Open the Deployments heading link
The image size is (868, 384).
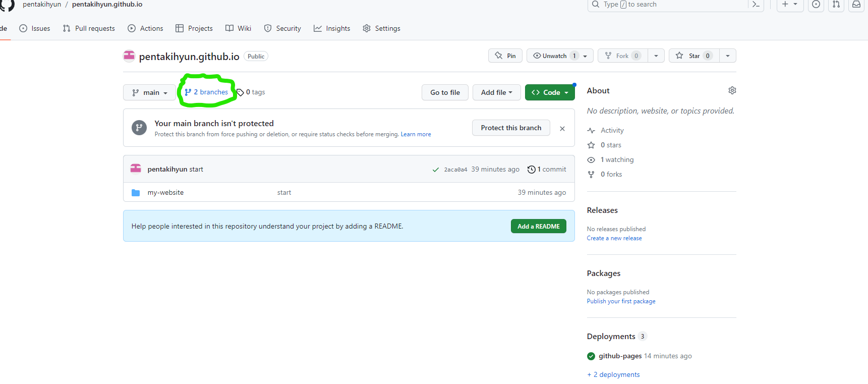coord(611,337)
